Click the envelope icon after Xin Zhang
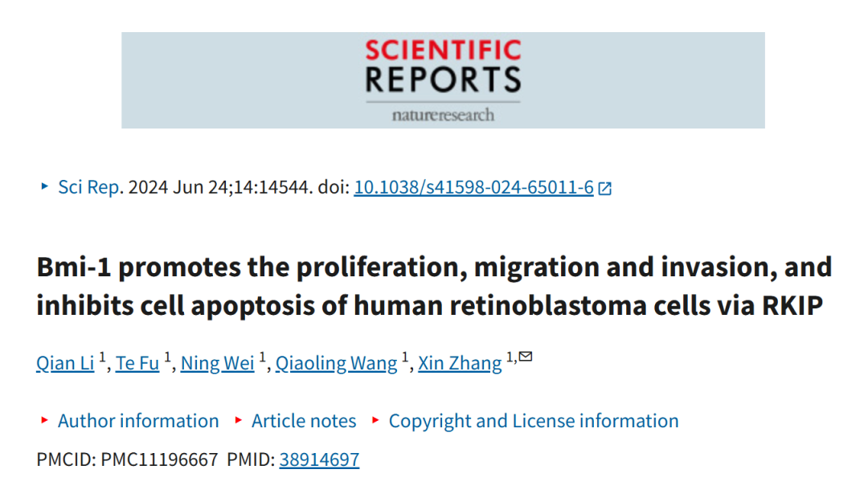 (526, 357)
